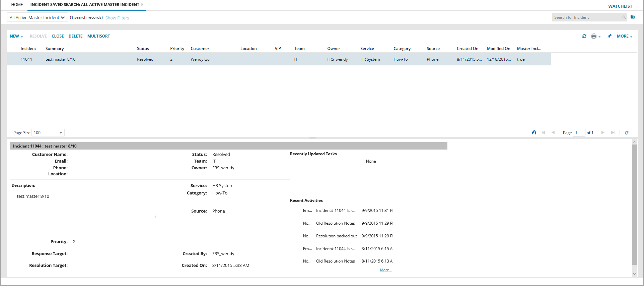Pin the list with the pushpin icon
Screen dimensions: 644x286
(610, 36)
